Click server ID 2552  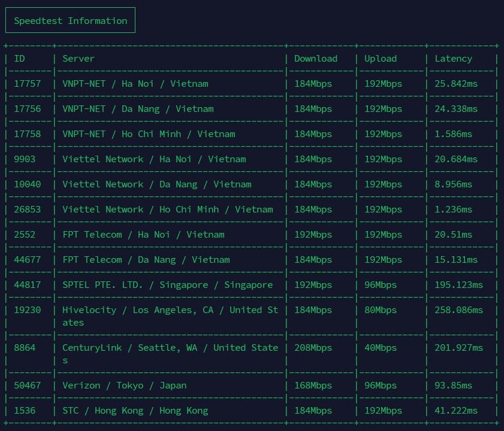point(25,235)
